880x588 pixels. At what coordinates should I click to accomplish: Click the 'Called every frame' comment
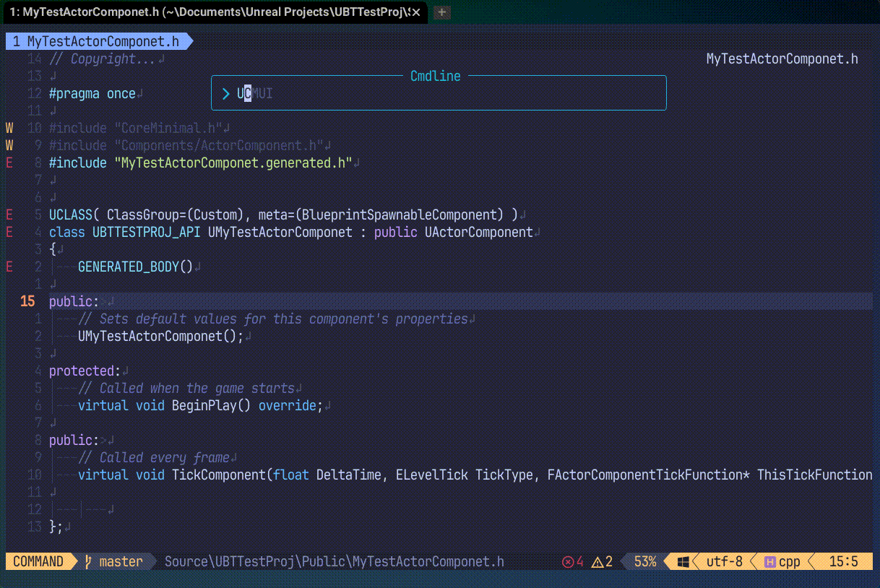pyautogui.click(x=154, y=457)
